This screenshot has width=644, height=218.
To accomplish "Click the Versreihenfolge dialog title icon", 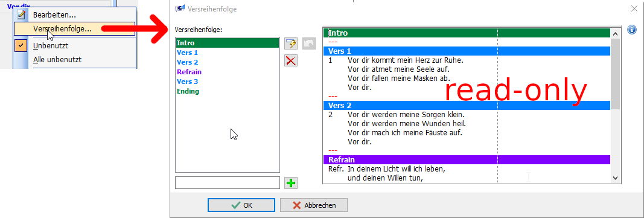I will tap(180, 8).
